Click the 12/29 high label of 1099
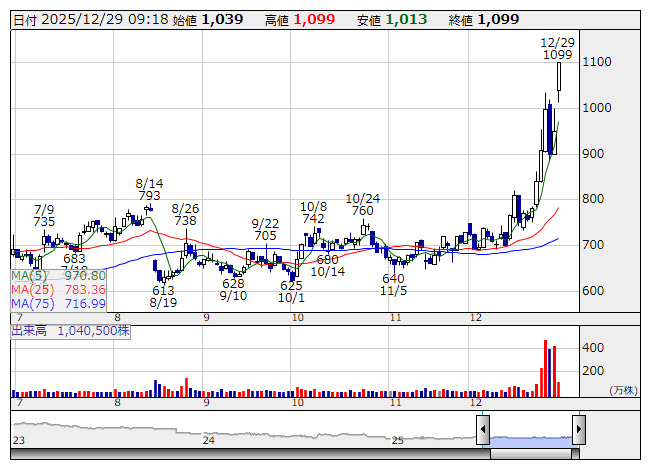 pyautogui.click(x=556, y=55)
